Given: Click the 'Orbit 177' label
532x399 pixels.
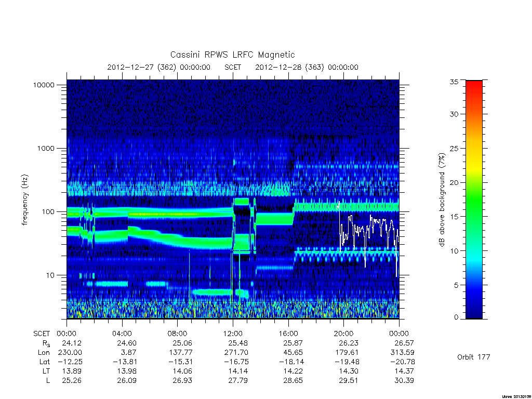Looking at the screenshot, I should [474, 357].
